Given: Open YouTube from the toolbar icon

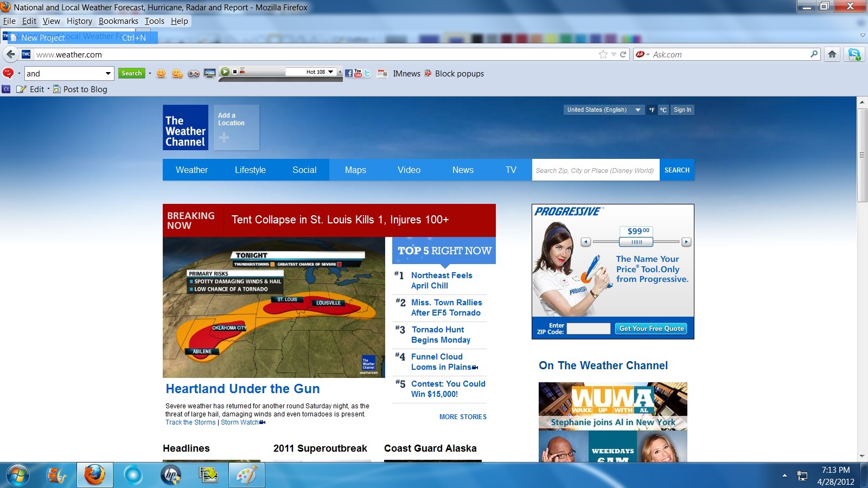Looking at the screenshot, I should [358, 73].
